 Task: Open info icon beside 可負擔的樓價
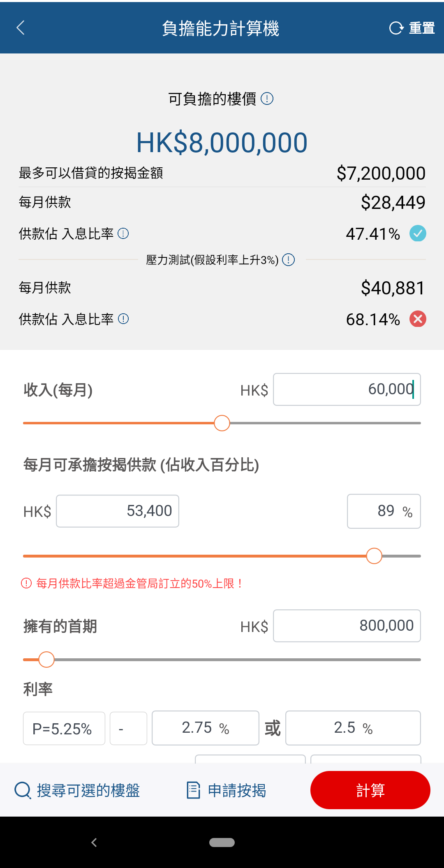coord(267,99)
